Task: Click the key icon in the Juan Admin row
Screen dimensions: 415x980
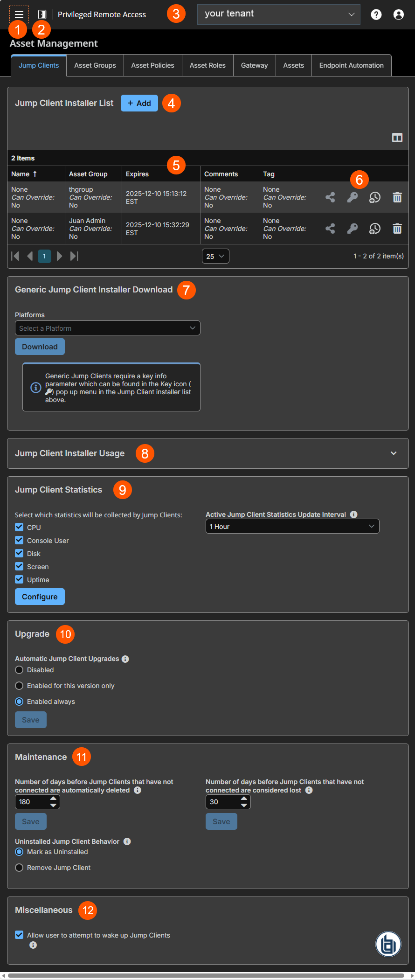Action: (353, 229)
